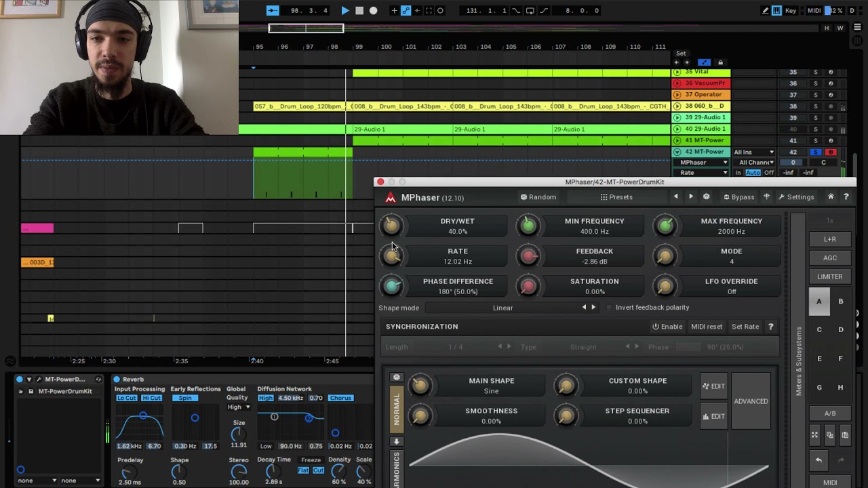Open the All Channels dropdown

pyautogui.click(x=756, y=163)
